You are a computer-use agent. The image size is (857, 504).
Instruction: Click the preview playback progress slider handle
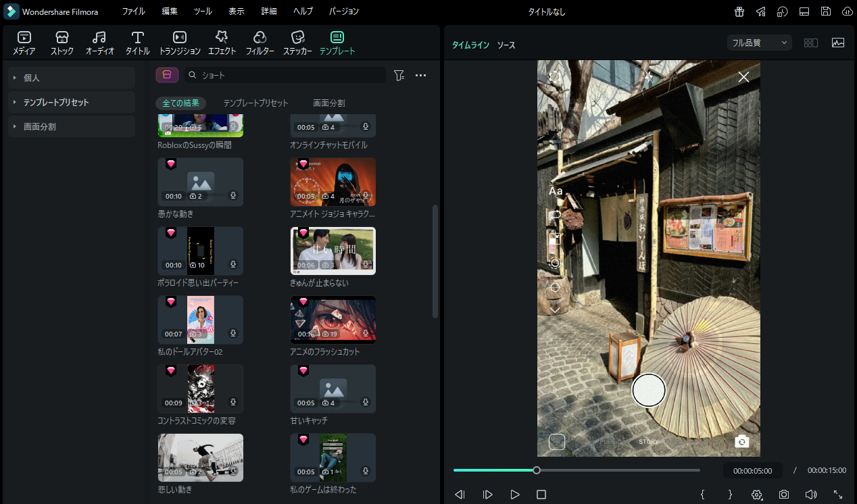tap(537, 470)
